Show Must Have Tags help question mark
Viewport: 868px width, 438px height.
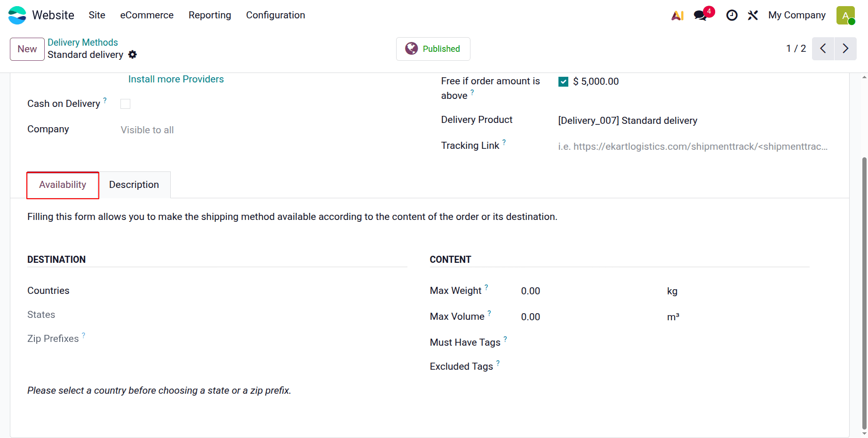[x=505, y=339]
